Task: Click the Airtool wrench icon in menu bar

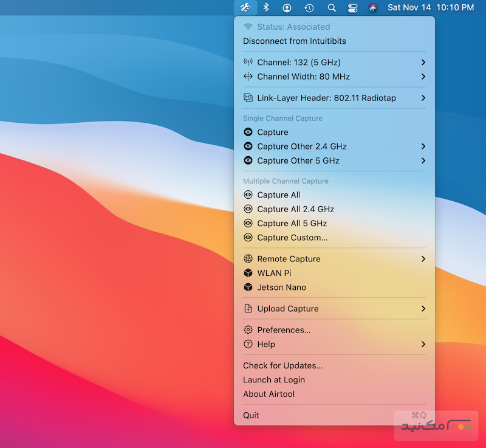Action: tap(245, 8)
